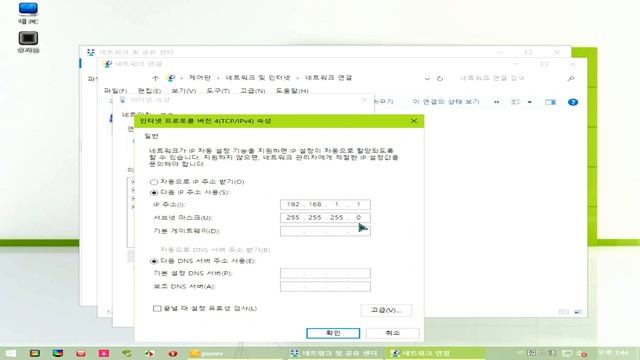The width and height of the screenshot is (640, 360).
Task: Open 도움말(H) menu in 네트워크 연결 window
Action: pyautogui.click(x=292, y=91)
